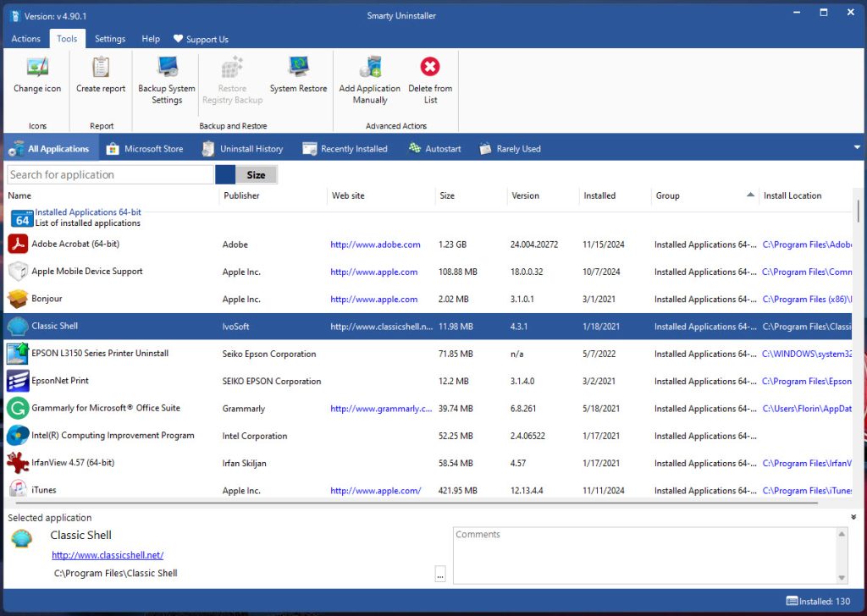
Task: Open the Settings ribbon tab
Action: pyautogui.click(x=110, y=39)
